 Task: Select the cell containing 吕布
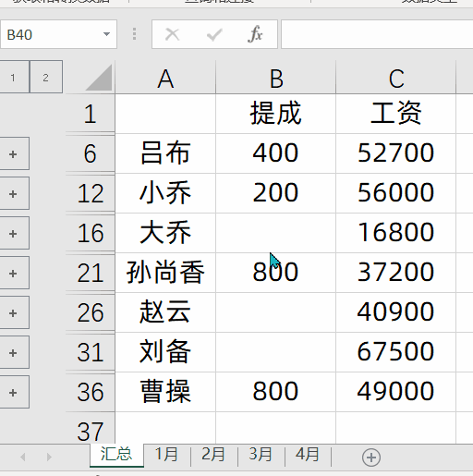165,153
